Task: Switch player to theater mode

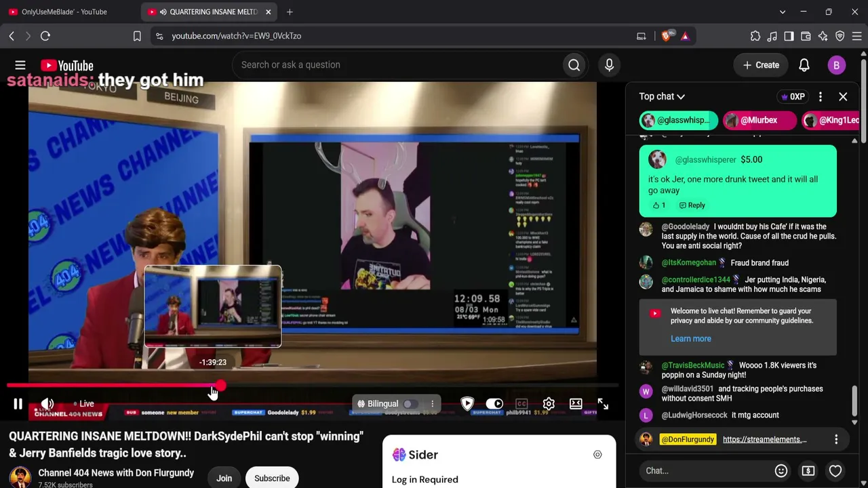Action: pyautogui.click(x=576, y=404)
